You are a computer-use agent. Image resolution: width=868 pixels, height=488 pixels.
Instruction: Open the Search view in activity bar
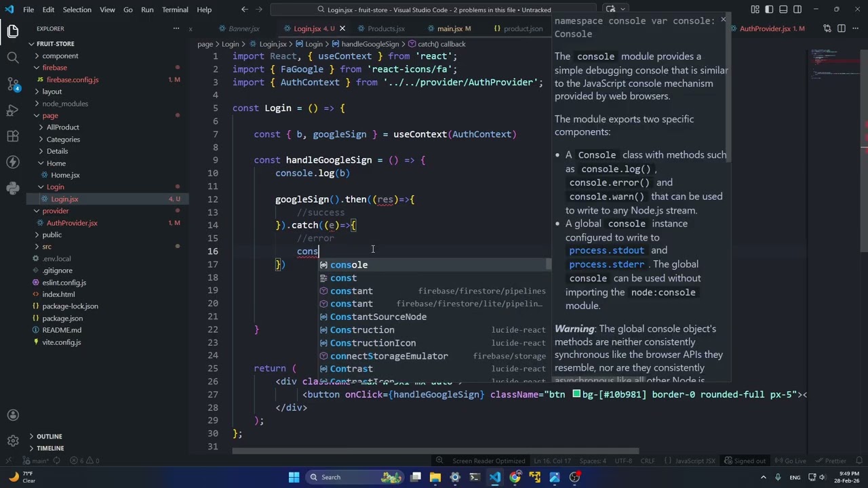point(13,58)
